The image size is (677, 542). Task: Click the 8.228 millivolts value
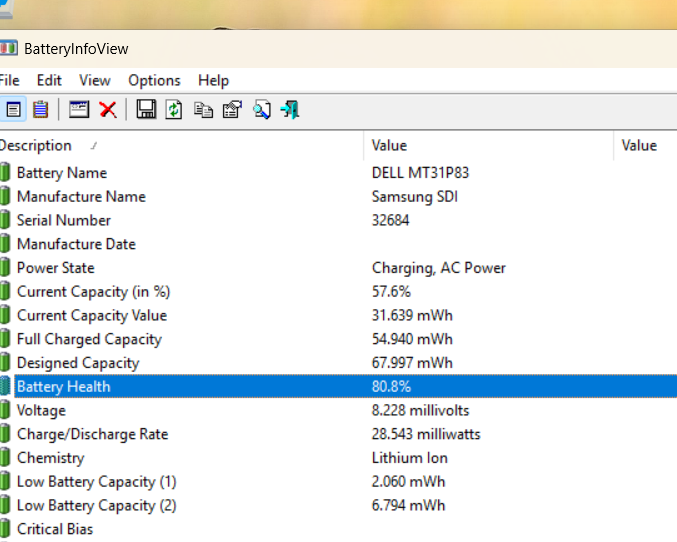(420, 410)
